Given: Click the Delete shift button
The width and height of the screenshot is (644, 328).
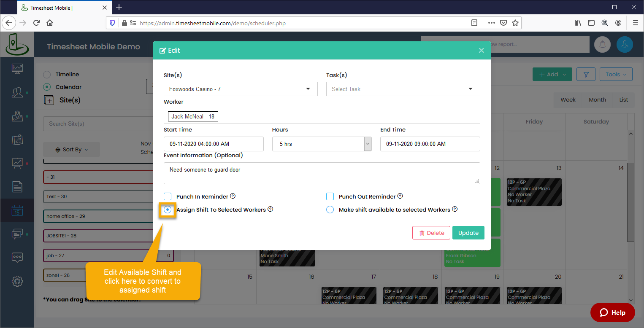Looking at the screenshot, I should tap(431, 233).
